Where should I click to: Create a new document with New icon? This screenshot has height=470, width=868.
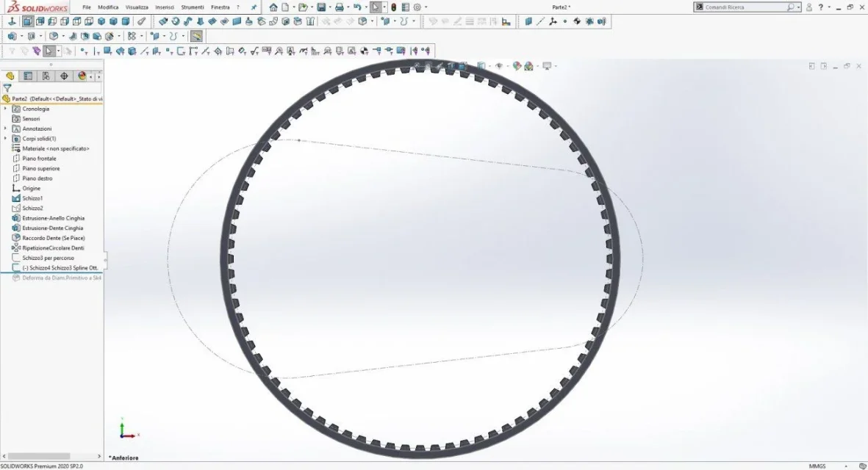[x=285, y=7]
